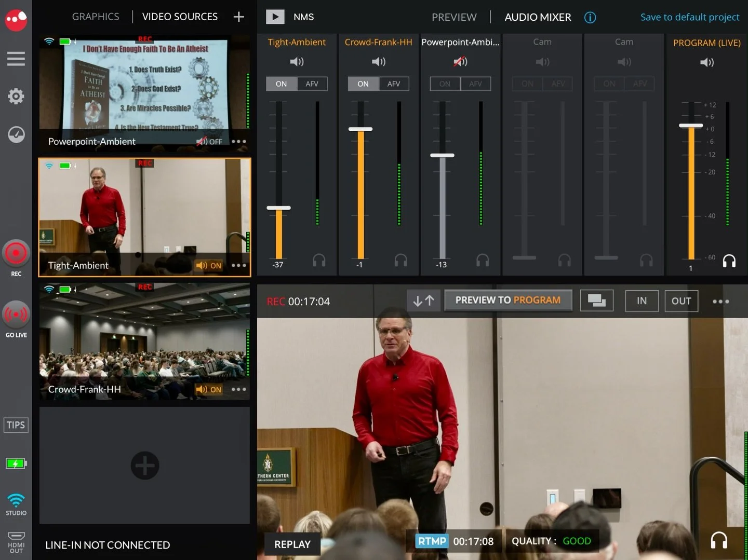Open the three-dot menu beside OUT button

(x=720, y=301)
